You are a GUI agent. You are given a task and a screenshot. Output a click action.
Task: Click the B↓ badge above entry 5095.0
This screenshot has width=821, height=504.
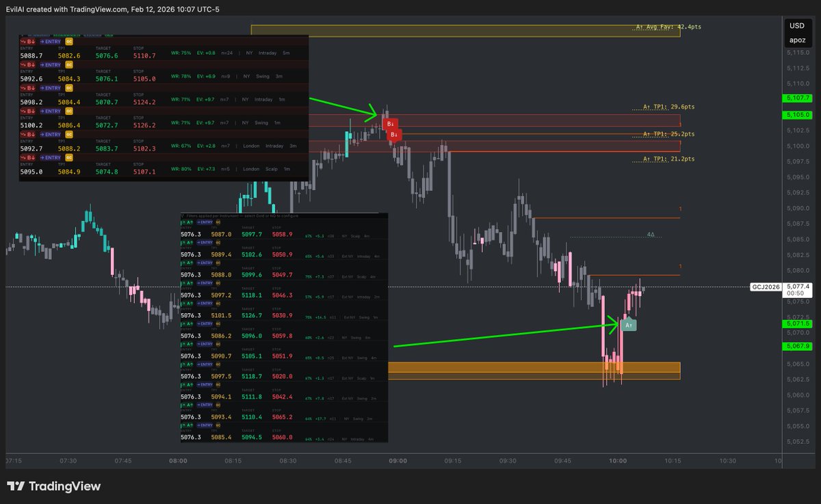(28, 157)
